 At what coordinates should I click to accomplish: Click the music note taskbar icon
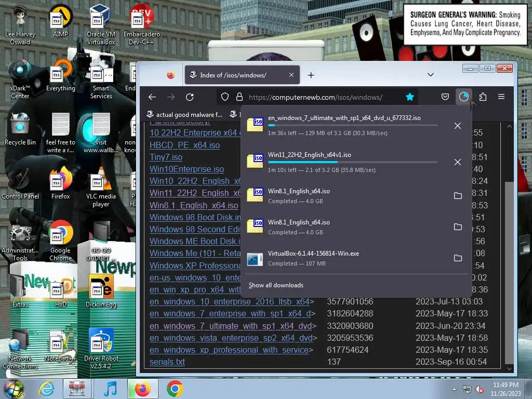point(110,389)
